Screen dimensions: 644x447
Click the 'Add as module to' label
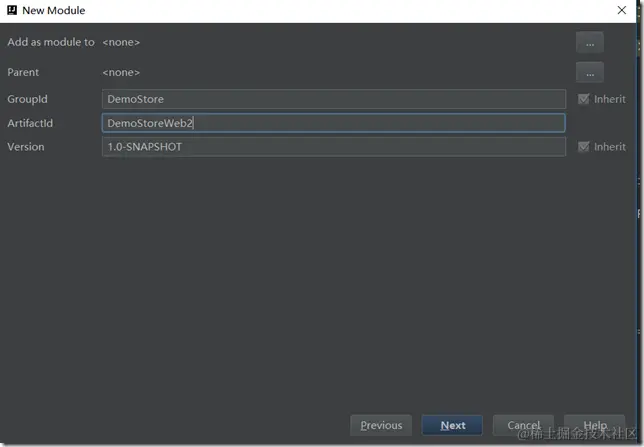51,42
